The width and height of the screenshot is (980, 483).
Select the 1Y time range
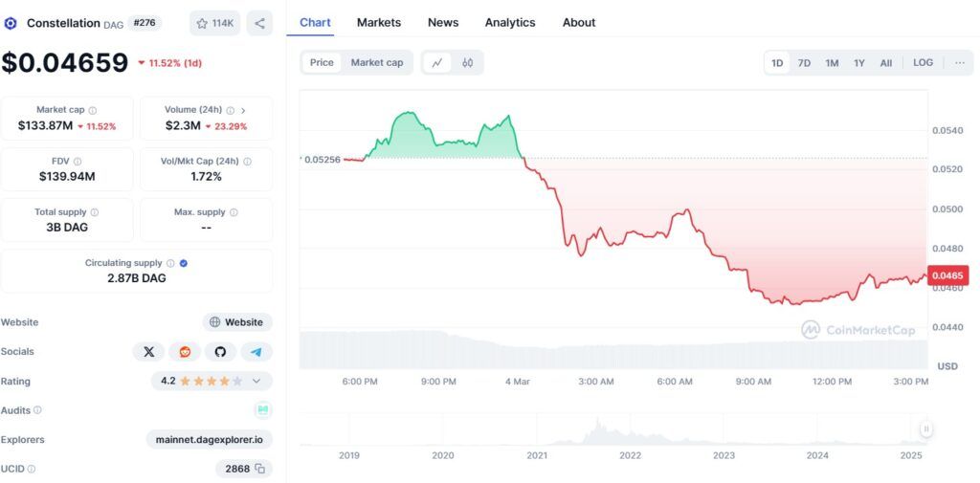(x=859, y=63)
